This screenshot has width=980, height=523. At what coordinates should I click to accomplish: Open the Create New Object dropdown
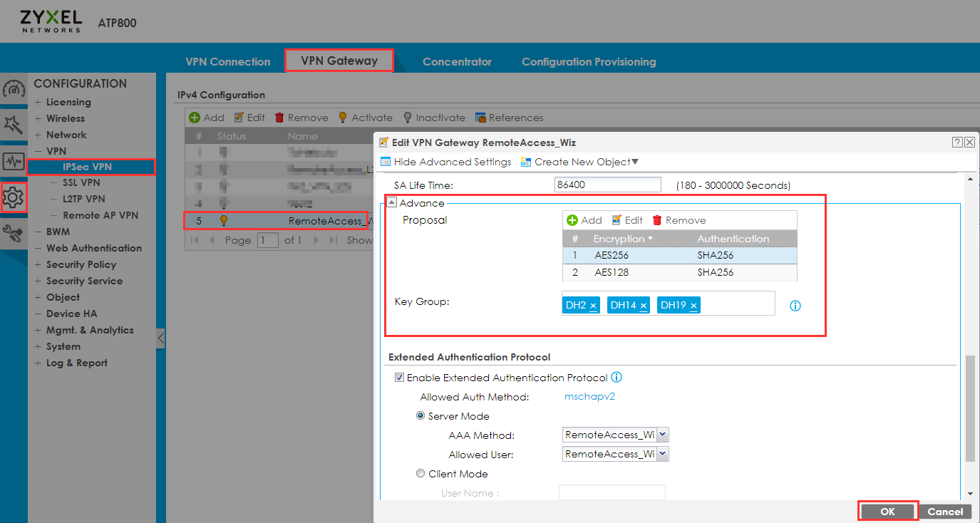pos(579,162)
